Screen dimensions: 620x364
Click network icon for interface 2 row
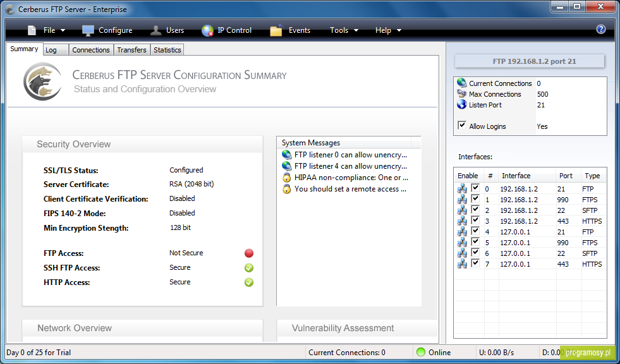click(462, 210)
